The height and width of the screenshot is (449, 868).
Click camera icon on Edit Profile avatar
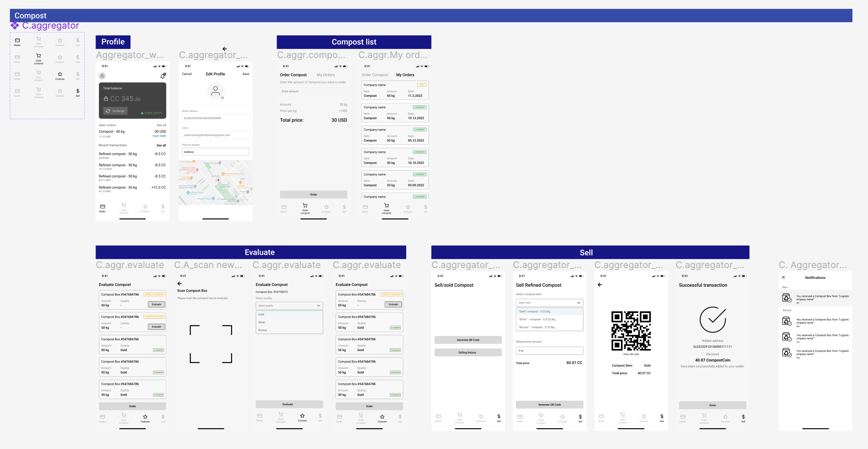click(223, 98)
